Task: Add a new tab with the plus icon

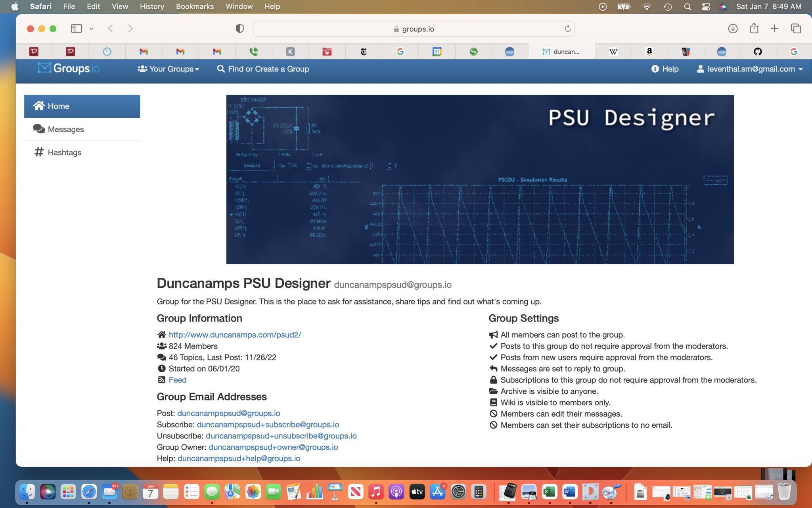Action: [x=774, y=29]
